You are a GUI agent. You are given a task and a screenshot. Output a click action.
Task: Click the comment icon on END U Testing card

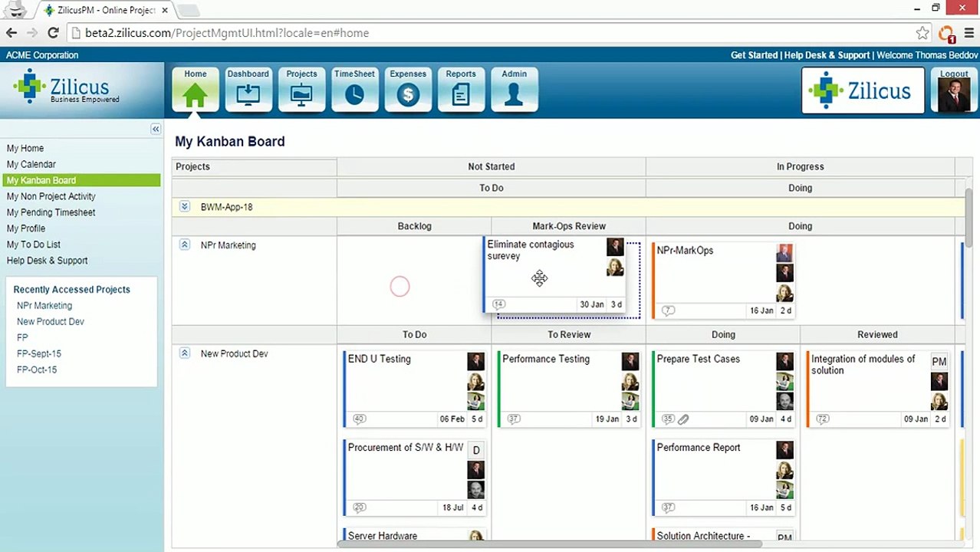coord(359,419)
